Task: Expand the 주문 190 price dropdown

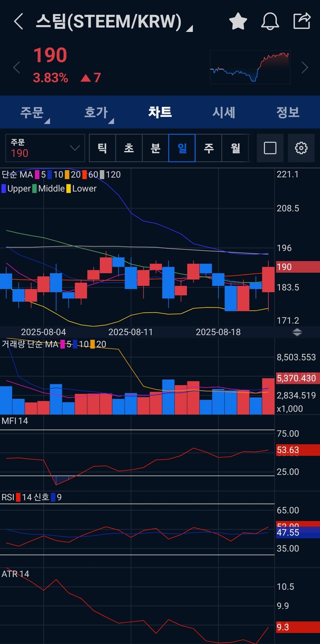Action: click(x=45, y=148)
